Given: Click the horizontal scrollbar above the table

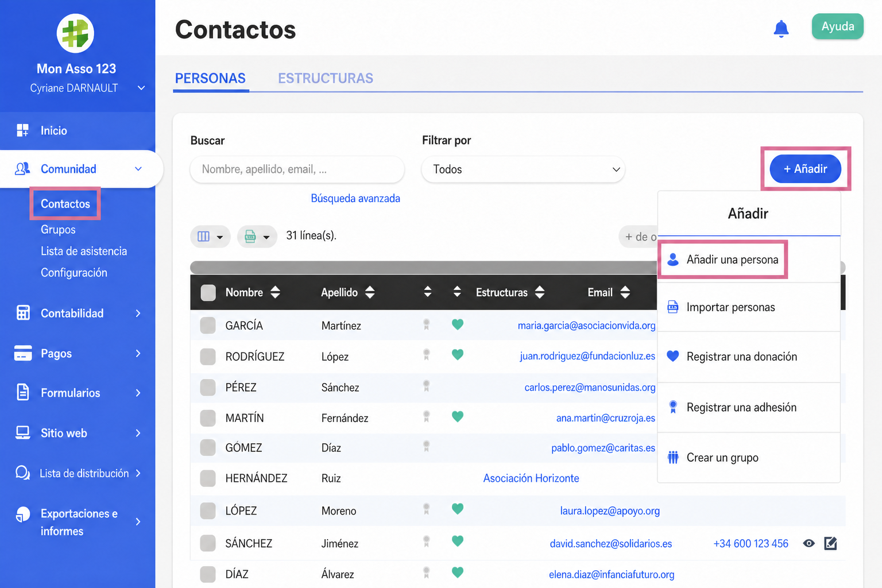Looking at the screenshot, I should coord(424,267).
